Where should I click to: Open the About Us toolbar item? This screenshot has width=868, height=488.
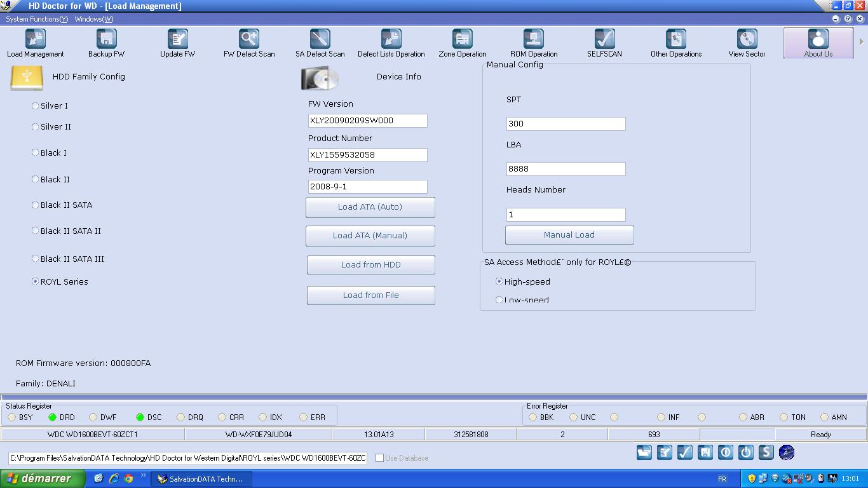point(818,43)
